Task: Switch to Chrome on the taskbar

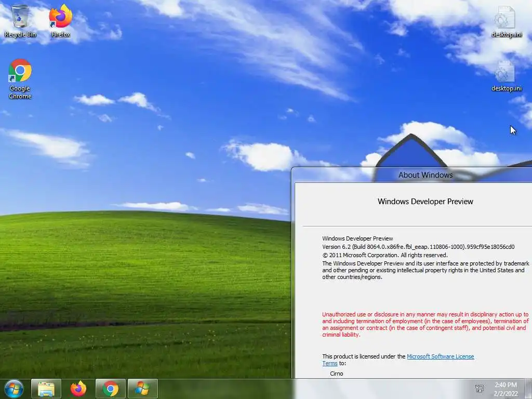Action: coord(111,389)
